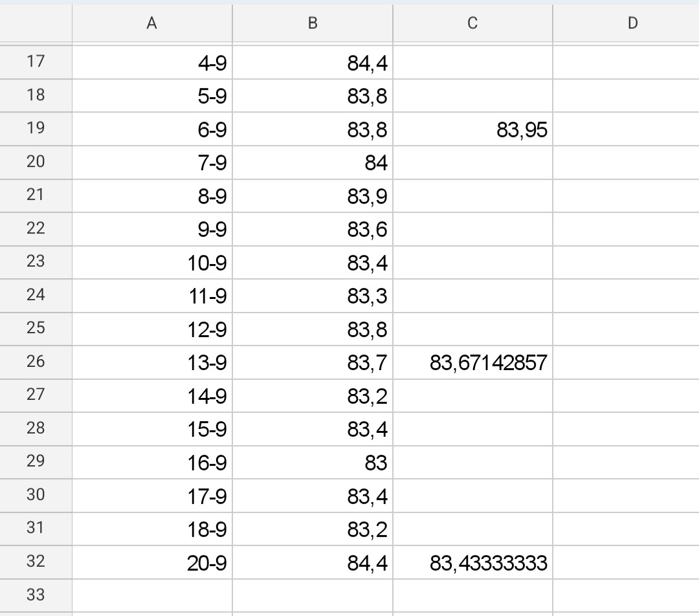Select row 33 header
Viewport: 699px width, 616px height.
click(36, 595)
